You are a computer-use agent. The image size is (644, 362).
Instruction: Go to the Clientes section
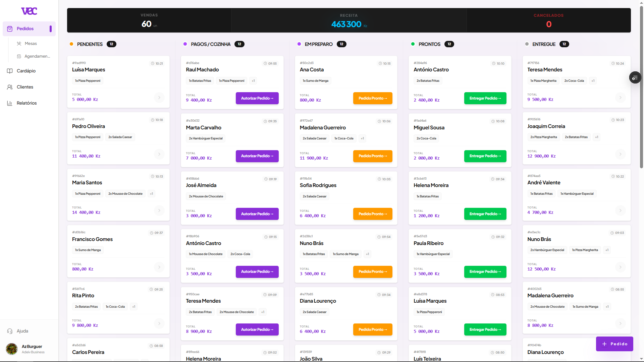pos(25,87)
